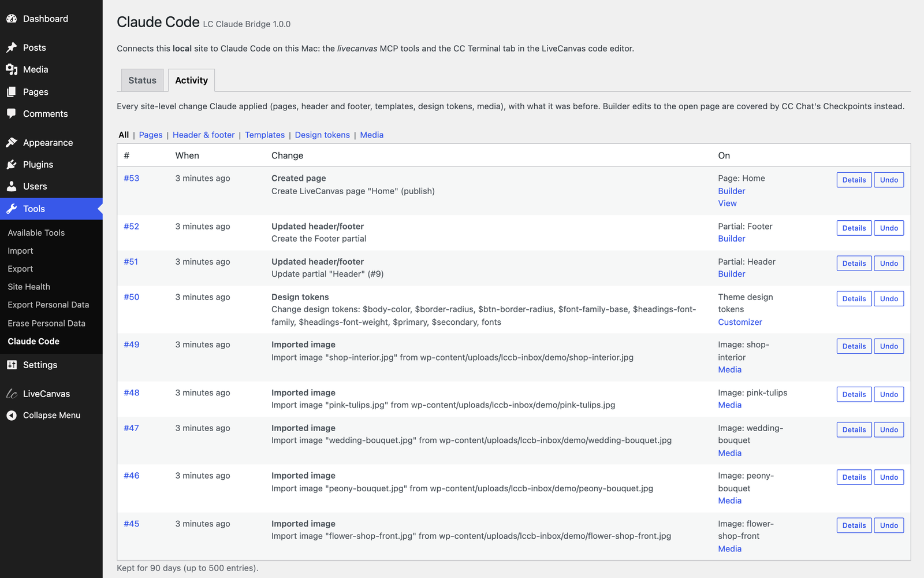Select the Activity tab

pos(192,80)
